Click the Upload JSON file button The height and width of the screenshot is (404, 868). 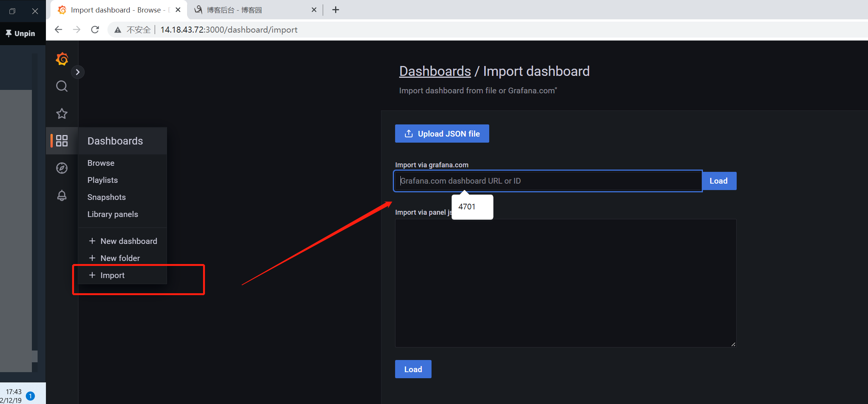tap(442, 134)
